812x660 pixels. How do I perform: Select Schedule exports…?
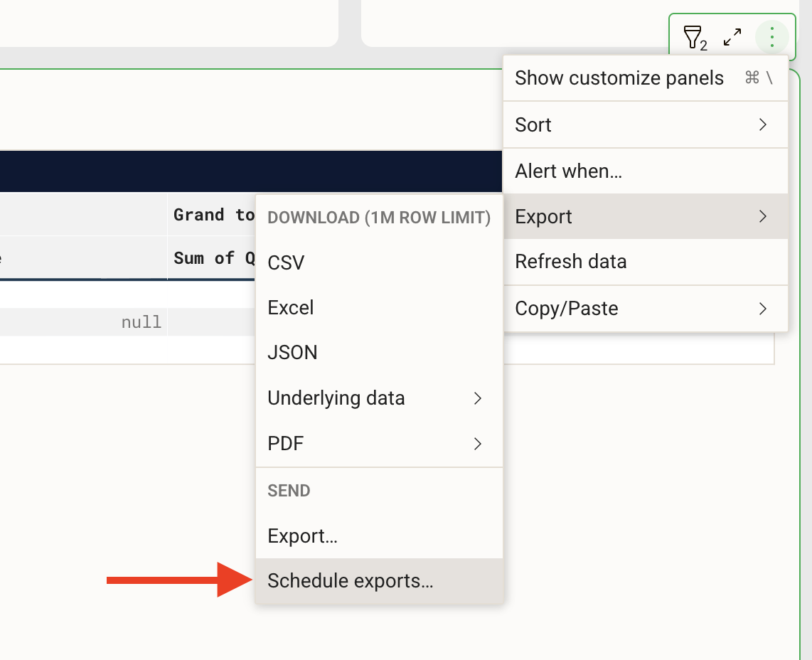379,581
